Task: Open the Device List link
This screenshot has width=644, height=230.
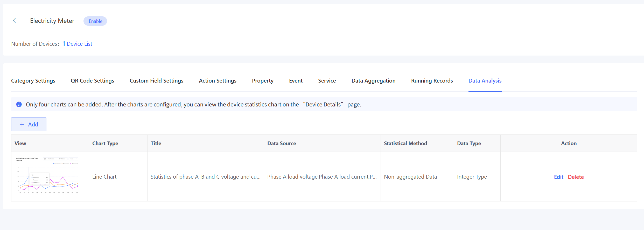Action: tap(79, 44)
